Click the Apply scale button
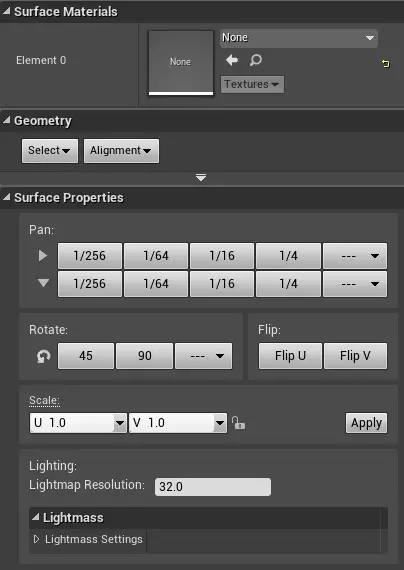 pos(366,423)
